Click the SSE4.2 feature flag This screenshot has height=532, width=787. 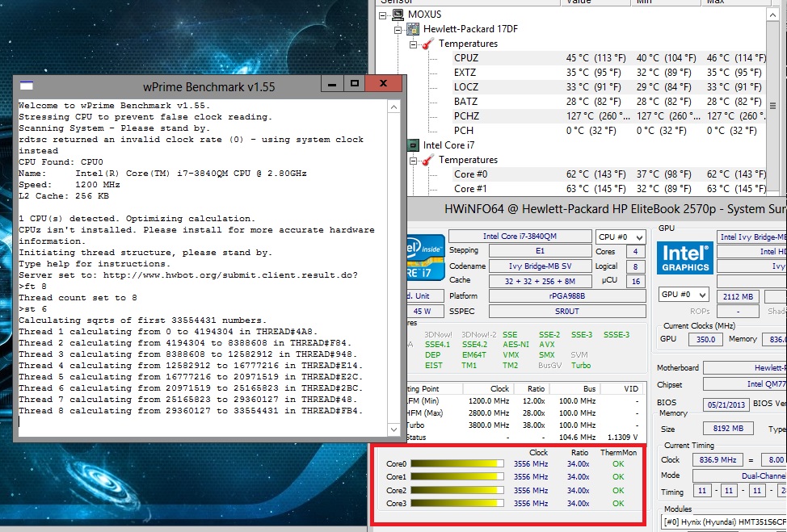[x=474, y=345]
